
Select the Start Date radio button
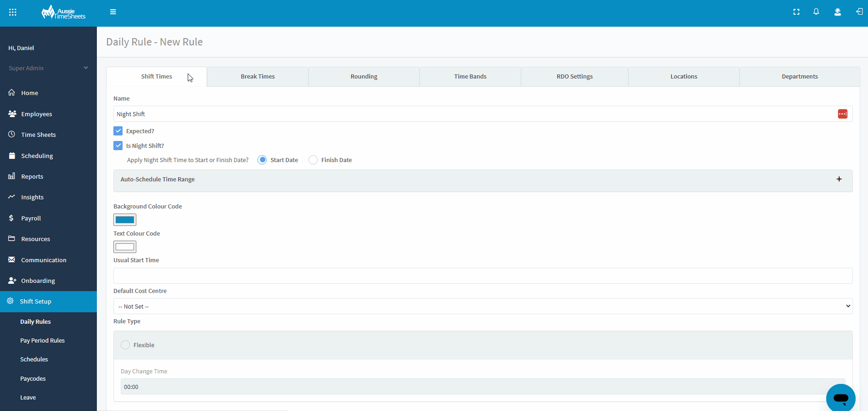pyautogui.click(x=262, y=160)
